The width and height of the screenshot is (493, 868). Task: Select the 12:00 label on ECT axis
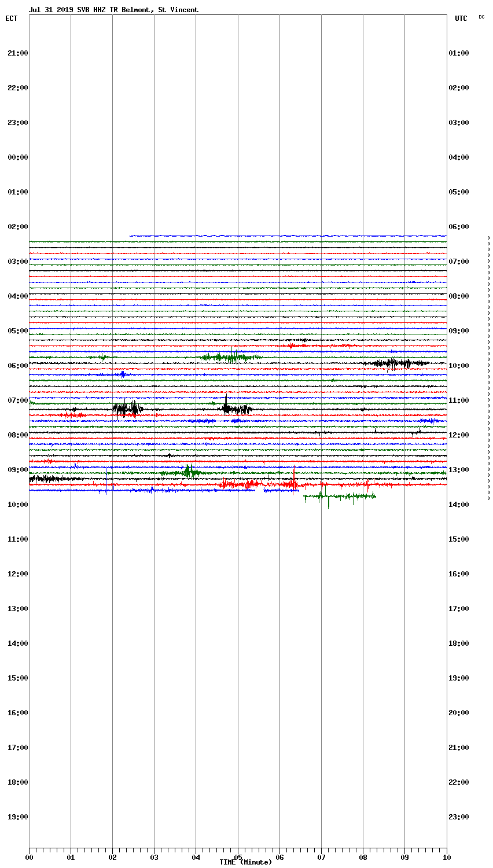[18, 574]
